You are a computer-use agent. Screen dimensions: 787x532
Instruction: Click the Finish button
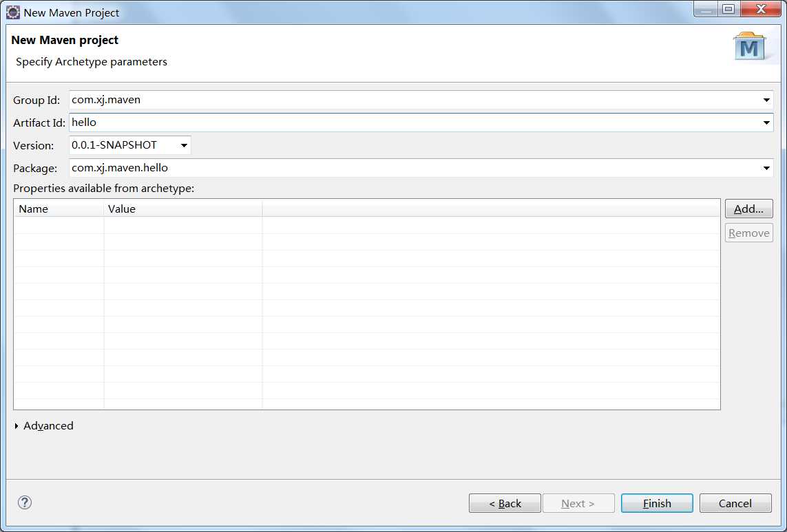point(657,503)
